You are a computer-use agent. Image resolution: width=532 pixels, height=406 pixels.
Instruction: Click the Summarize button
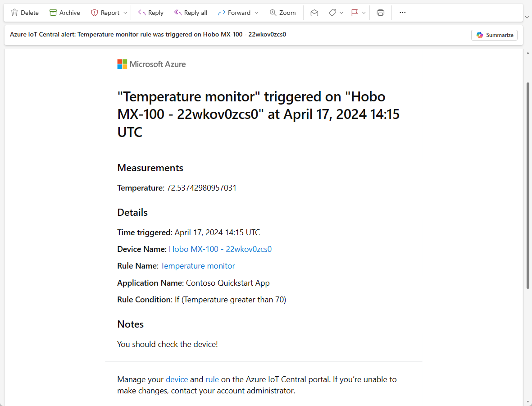[x=495, y=35]
